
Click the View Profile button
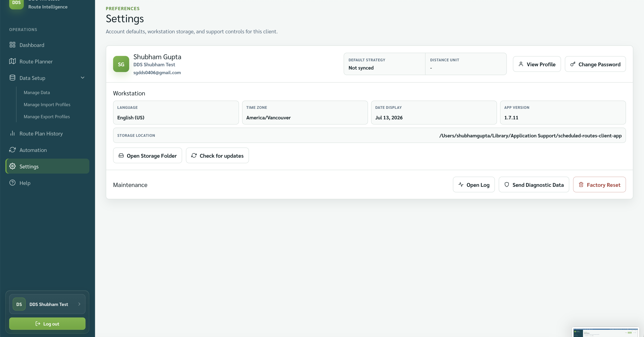coord(537,64)
